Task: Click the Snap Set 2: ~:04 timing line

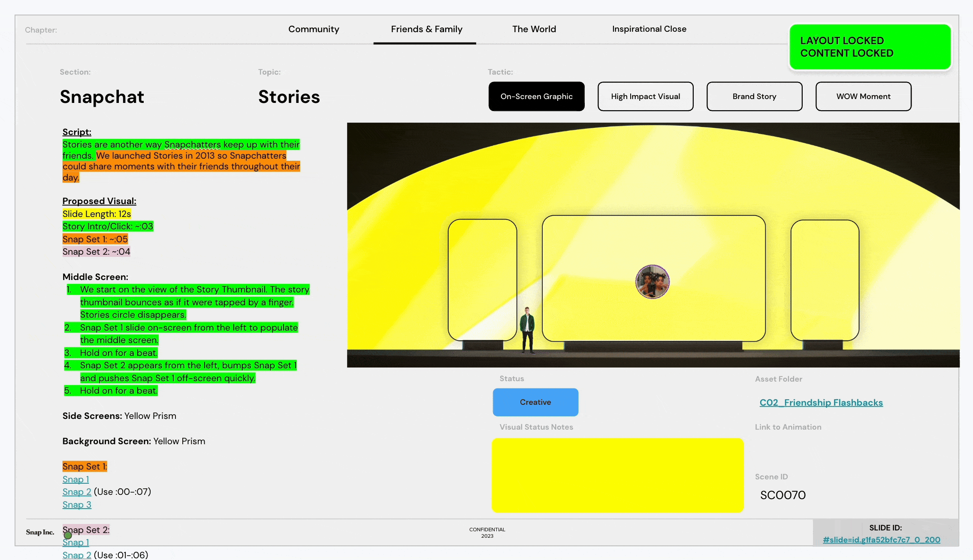Action: [97, 252]
